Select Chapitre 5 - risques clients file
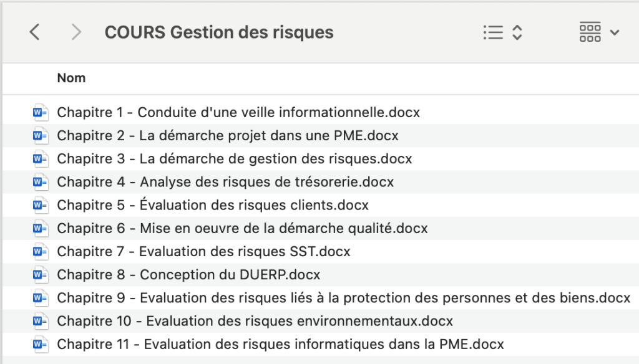The width and height of the screenshot is (639, 364). coord(321,205)
